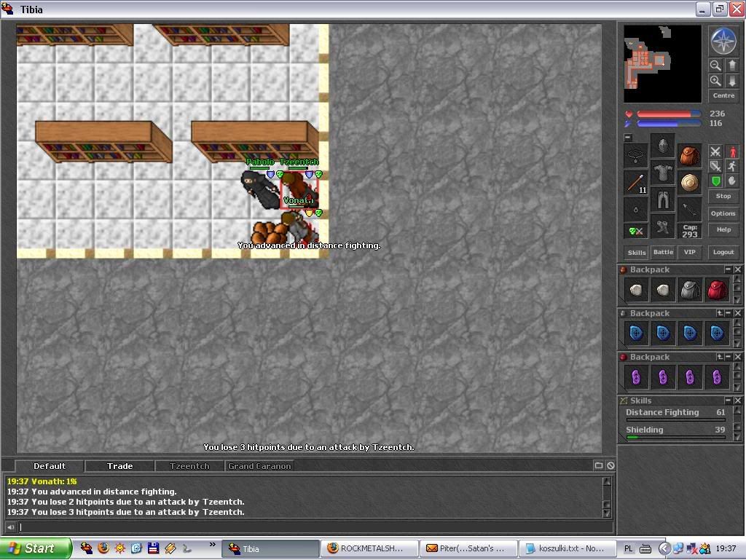The image size is (746, 560).
Task: Click the Skills panel scroll-down arrow
Action: (x=737, y=437)
